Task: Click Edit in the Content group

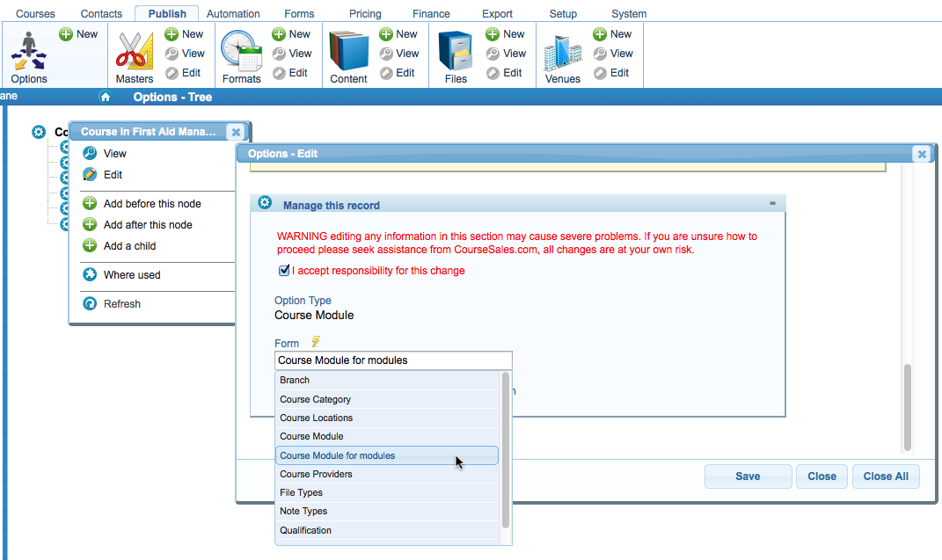Action: 397,73
